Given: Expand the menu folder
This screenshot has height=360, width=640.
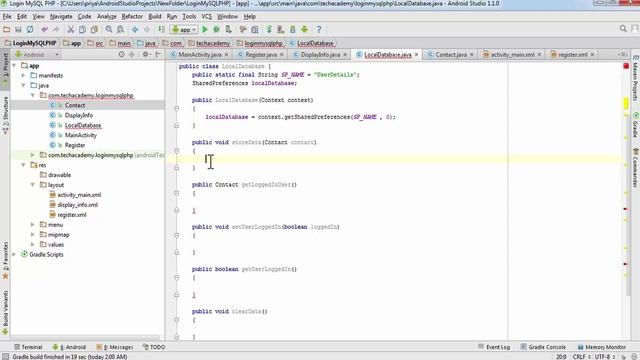Looking at the screenshot, I should point(33,224).
